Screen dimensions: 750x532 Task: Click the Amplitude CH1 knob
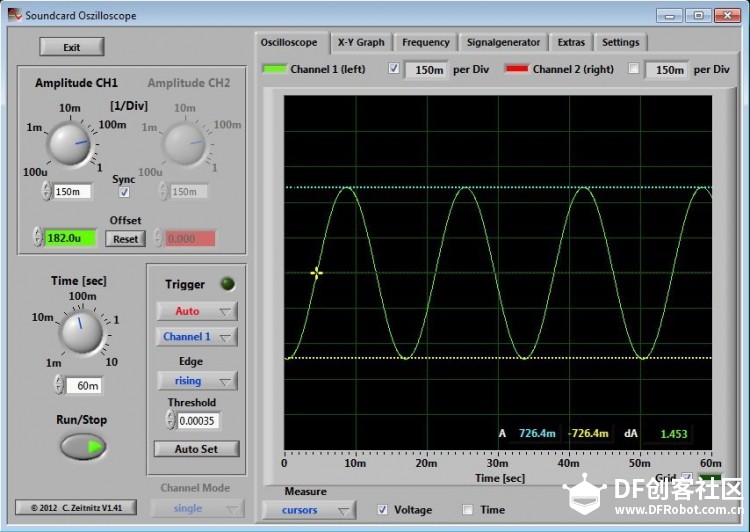tap(70, 144)
